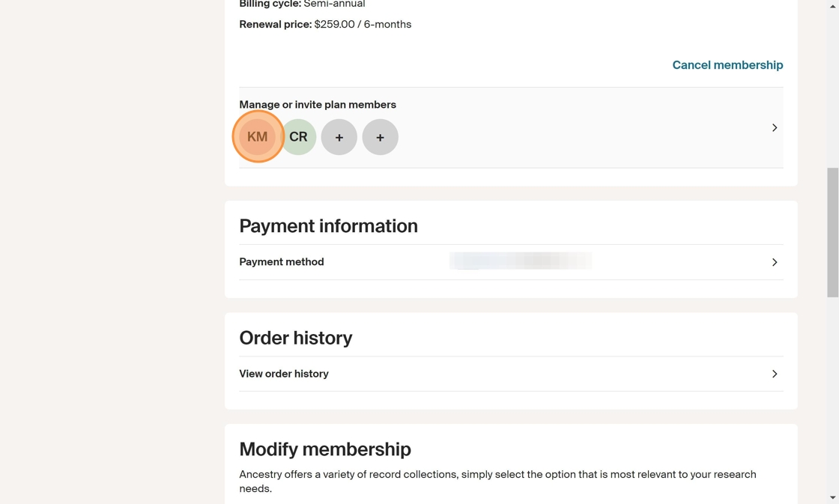Expand the plan members row chevron
Image resolution: width=839 pixels, height=504 pixels.
tap(775, 128)
